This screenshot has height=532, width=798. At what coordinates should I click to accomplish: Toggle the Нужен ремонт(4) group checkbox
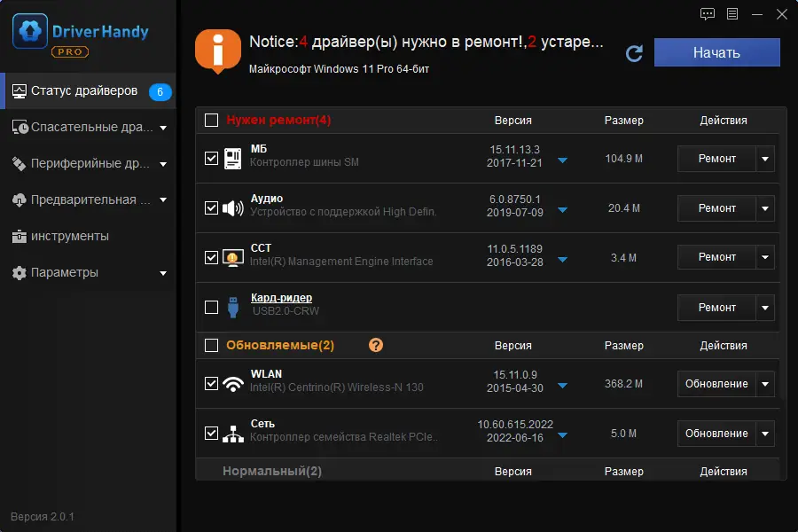(x=211, y=121)
